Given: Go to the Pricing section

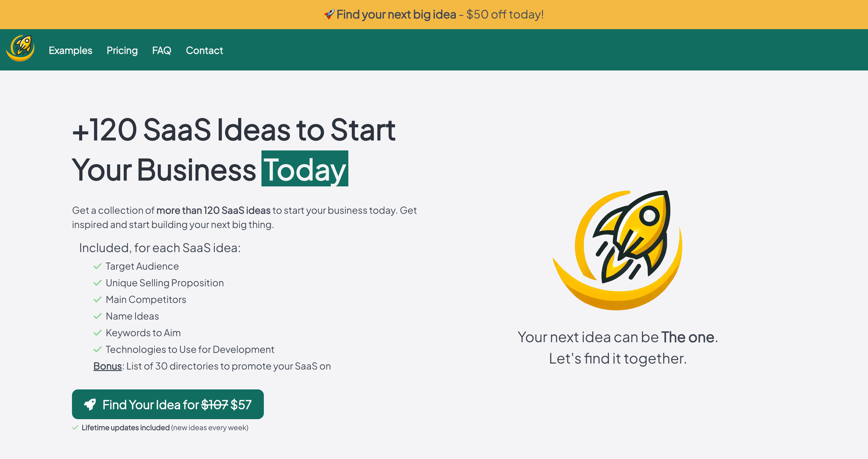Looking at the screenshot, I should point(122,51).
